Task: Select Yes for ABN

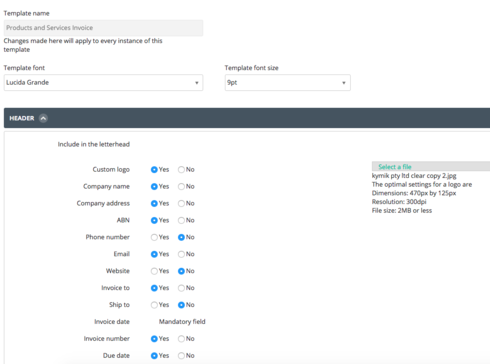Action: 154,220
